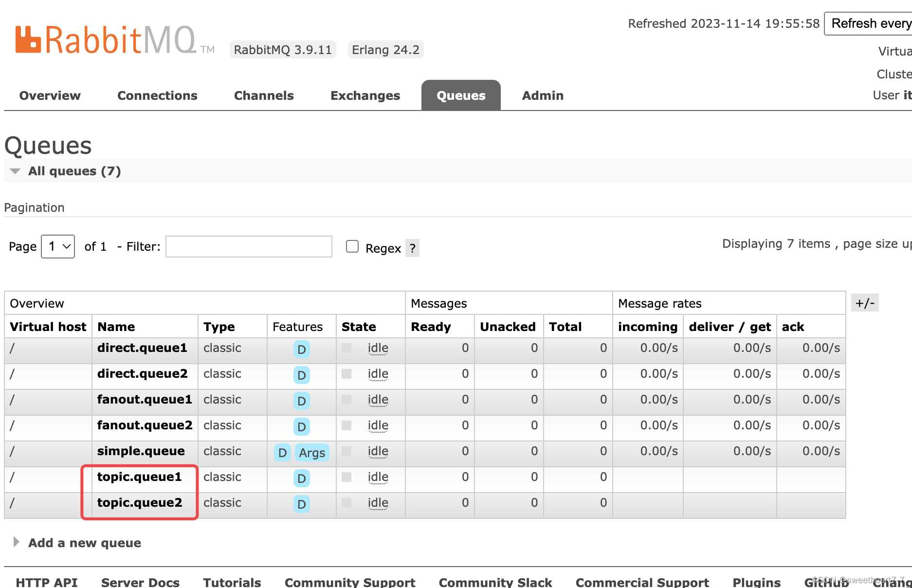Switch to the Connections tab
This screenshot has height=588, width=912.
[157, 95]
